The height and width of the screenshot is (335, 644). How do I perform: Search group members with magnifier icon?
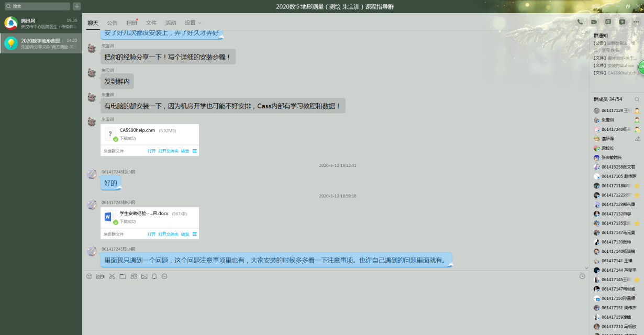pyautogui.click(x=637, y=99)
